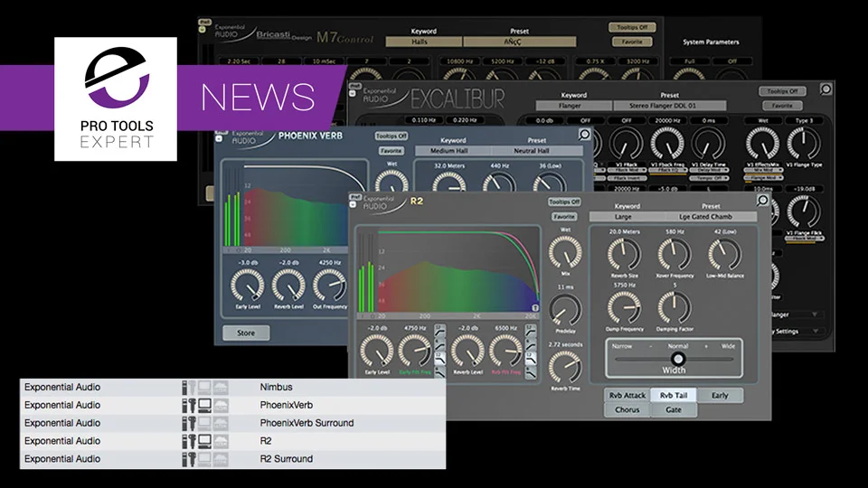Toggle Favorite in the R2 window
The height and width of the screenshot is (488, 868).
click(x=564, y=217)
